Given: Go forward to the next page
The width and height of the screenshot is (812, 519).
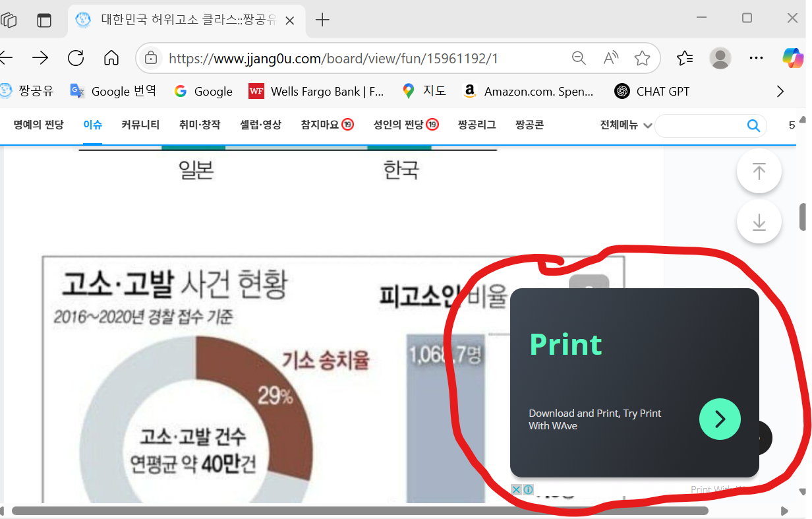Looking at the screenshot, I should pyautogui.click(x=40, y=58).
